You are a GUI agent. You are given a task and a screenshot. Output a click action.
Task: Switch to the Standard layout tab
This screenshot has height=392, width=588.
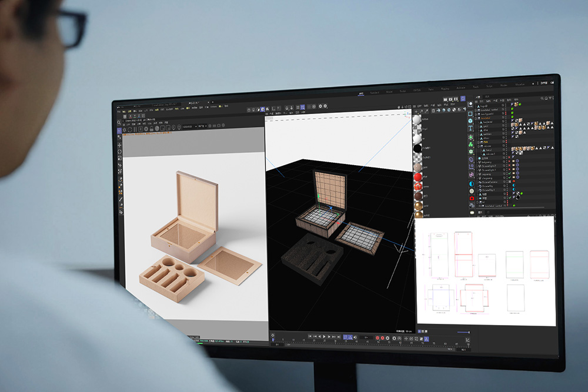click(375, 92)
